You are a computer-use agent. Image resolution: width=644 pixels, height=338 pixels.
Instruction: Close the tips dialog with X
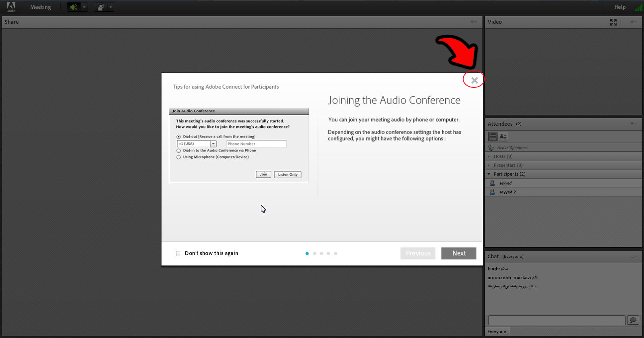click(x=474, y=80)
